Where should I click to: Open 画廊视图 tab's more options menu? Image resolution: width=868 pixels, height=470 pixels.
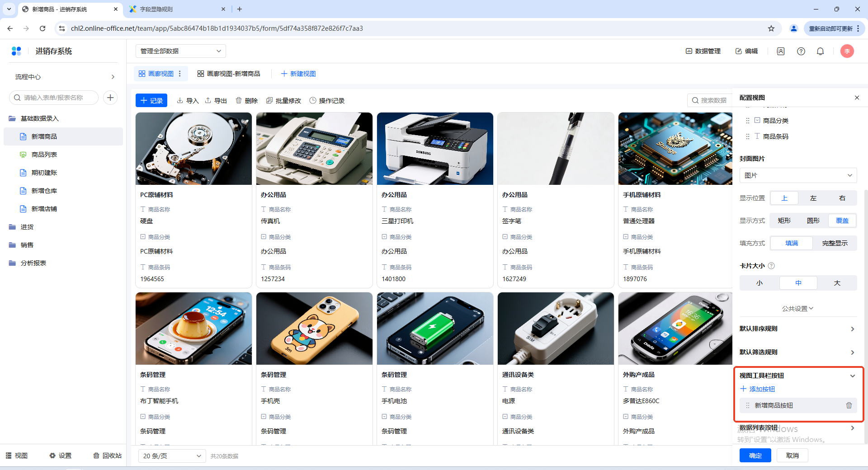click(180, 74)
